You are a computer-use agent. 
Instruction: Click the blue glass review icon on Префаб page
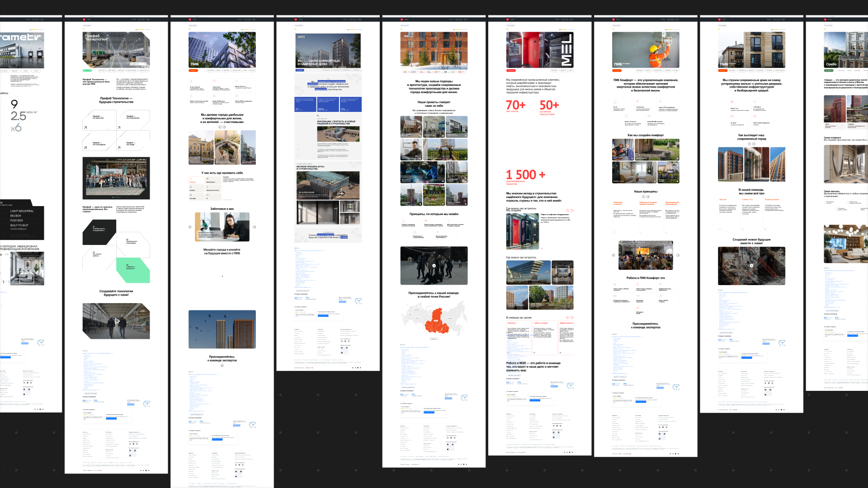[146, 404]
